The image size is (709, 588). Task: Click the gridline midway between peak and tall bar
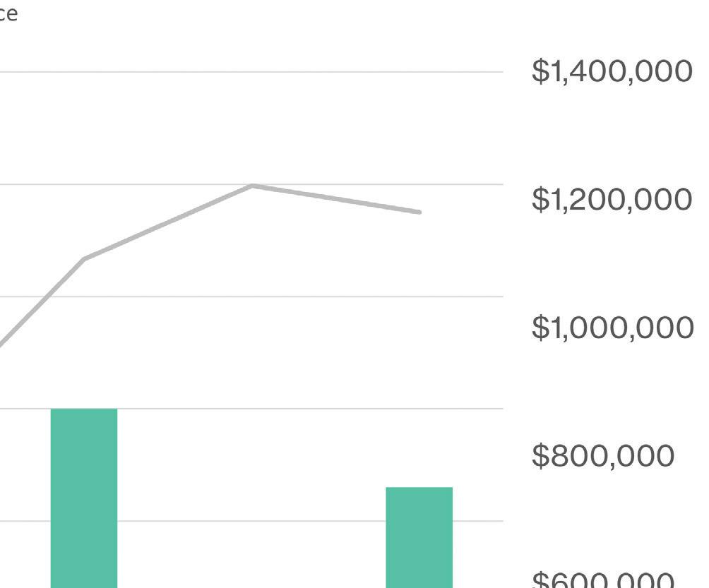point(251,296)
